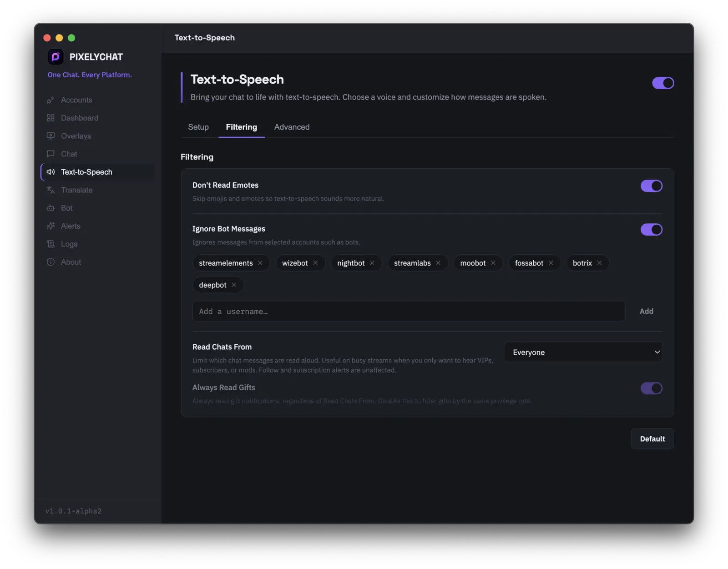This screenshot has height=569, width=728.
Task: Switch to the Setup tab
Action: click(x=198, y=127)
